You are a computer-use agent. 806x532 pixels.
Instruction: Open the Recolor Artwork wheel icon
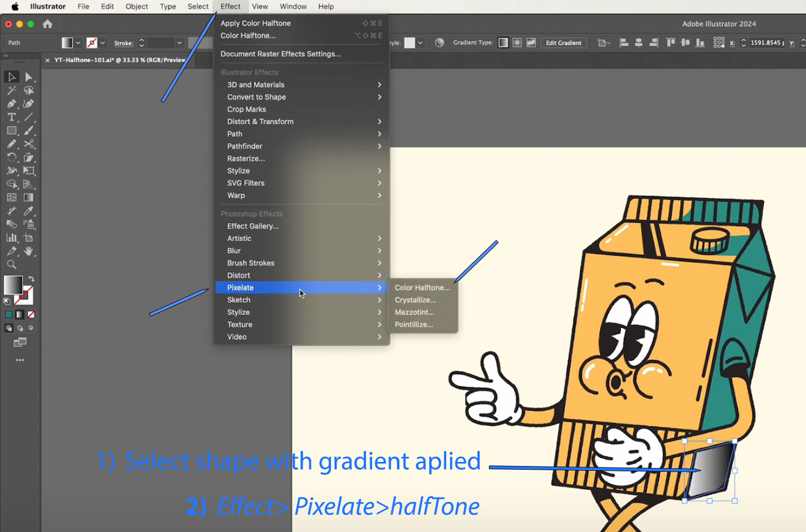coord(439,43)
